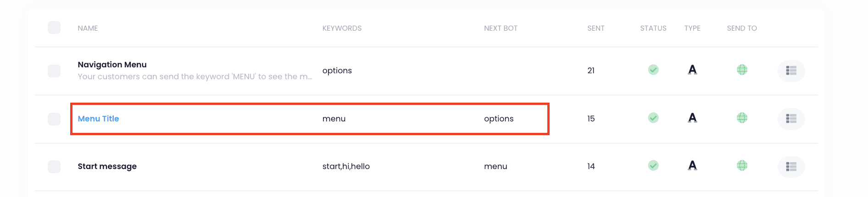
Task: Open the Start message row actions list icon
Action: tap(791, 166)
